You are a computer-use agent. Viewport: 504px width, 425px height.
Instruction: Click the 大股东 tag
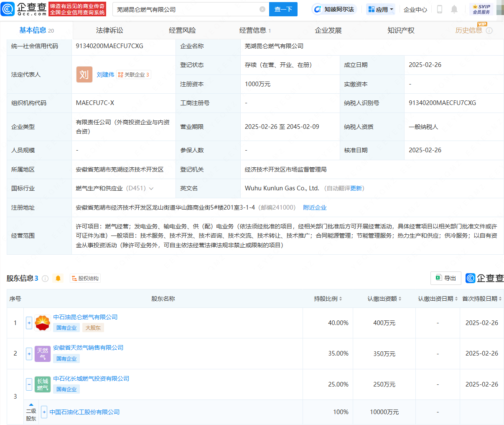coord(93,328)
